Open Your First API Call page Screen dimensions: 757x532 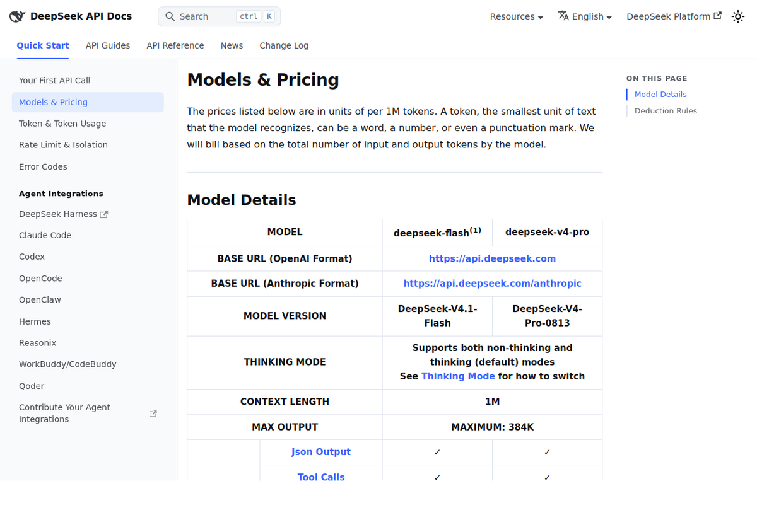88,81
